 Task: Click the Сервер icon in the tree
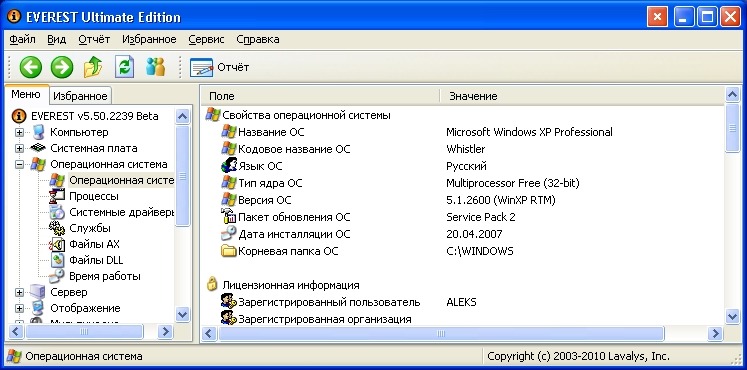(38, 292)
